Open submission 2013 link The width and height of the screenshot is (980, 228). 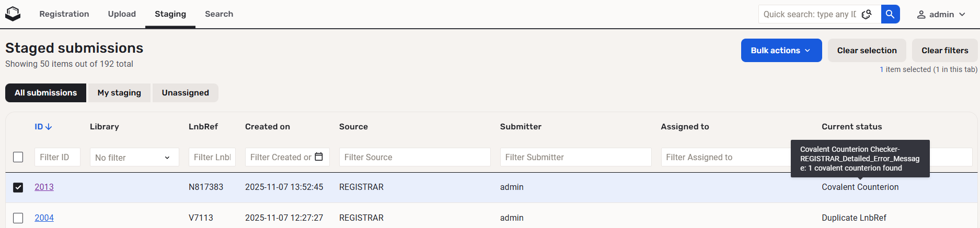pyautogui.click(x=44, y=187)
